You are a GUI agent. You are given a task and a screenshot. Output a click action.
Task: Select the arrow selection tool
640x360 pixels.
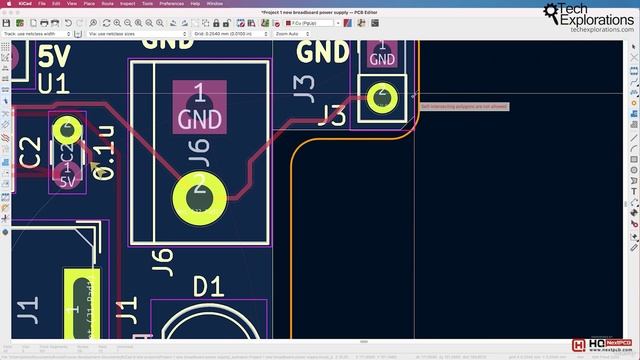pos(633,47)
